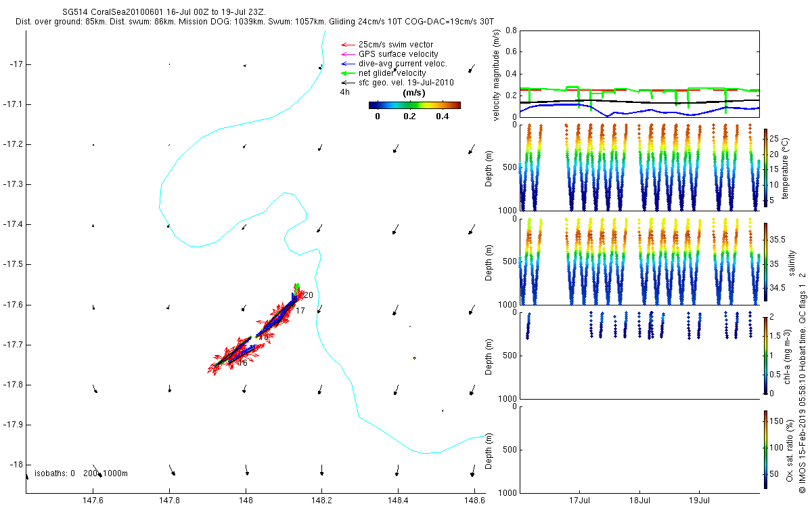
Task: Click the '4h' label beside the colorbar
Action: [345, 93]
